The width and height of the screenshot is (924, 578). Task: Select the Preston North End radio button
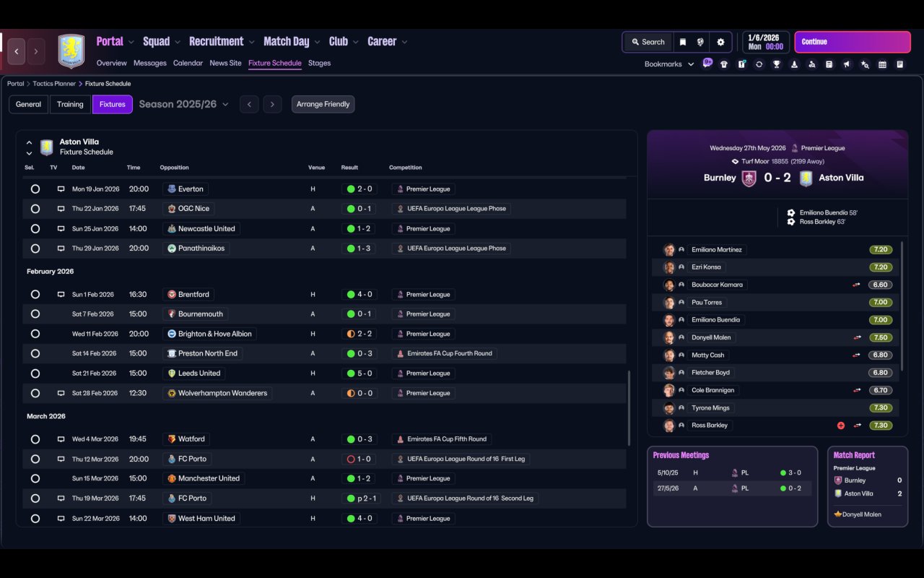click(x=35, y=354)
